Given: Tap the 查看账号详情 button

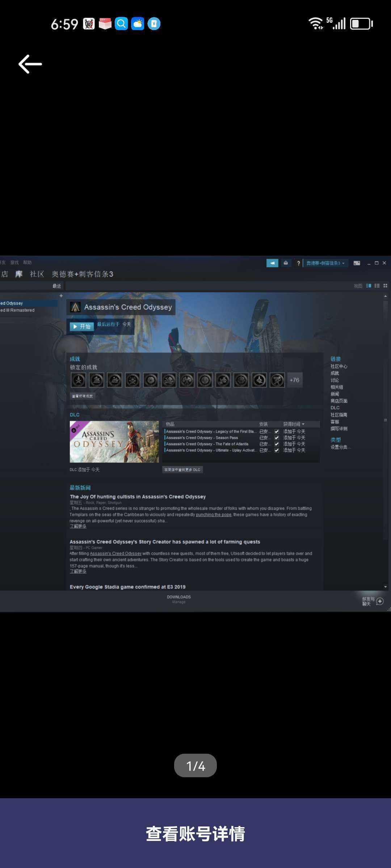Looking at the screenshot, I should point(195,834).
